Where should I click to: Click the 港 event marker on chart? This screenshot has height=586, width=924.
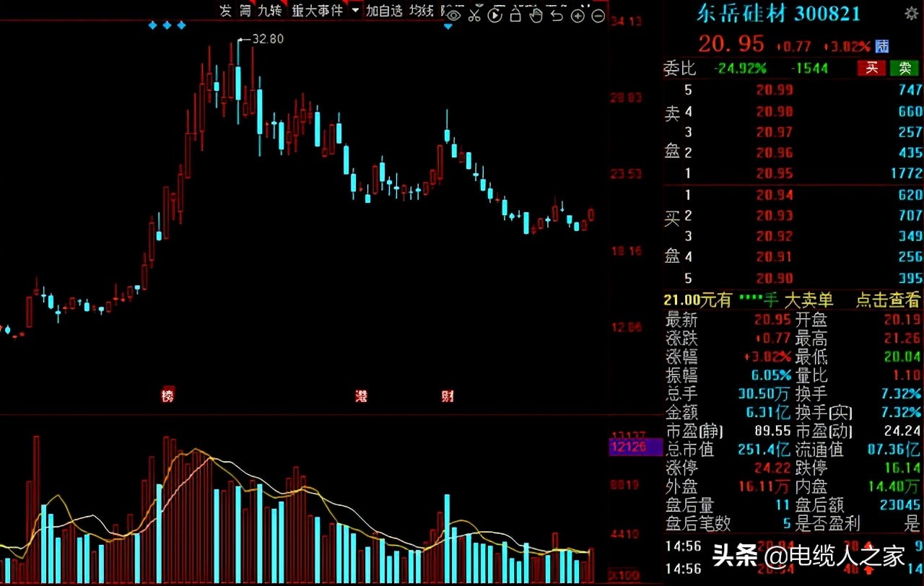click(361, 395)
